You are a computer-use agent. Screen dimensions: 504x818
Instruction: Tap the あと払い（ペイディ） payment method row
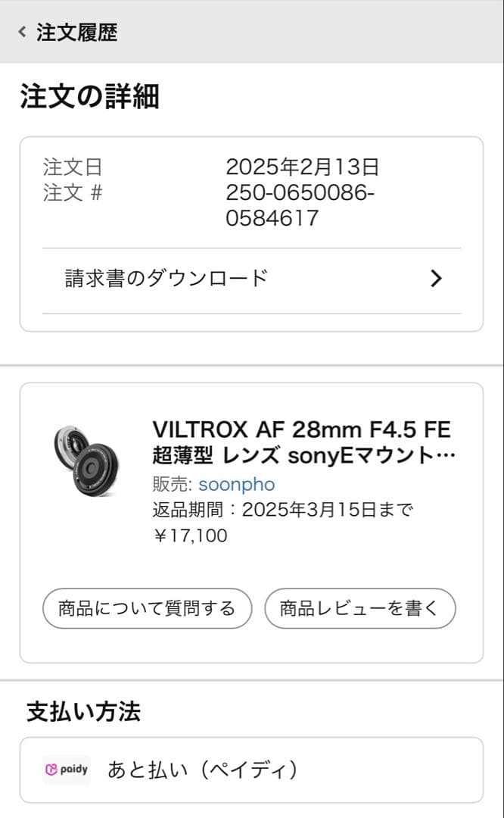click(x=204, y=770)
